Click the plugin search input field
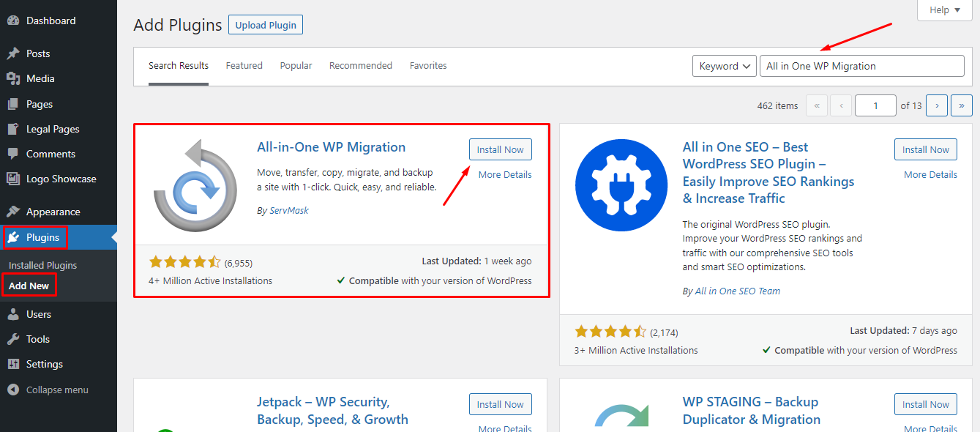The width and height of the screenshot is (980, 432). point(862,66)
